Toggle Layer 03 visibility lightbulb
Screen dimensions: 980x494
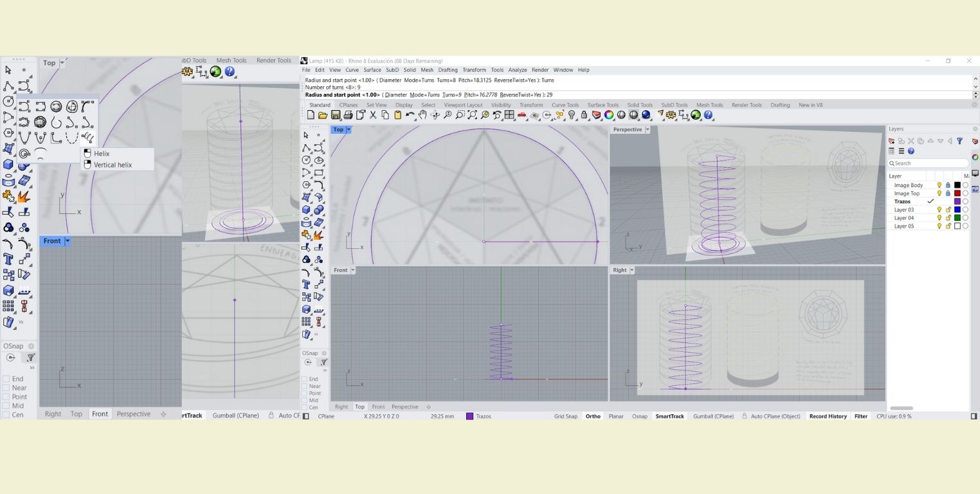(939, 210)
